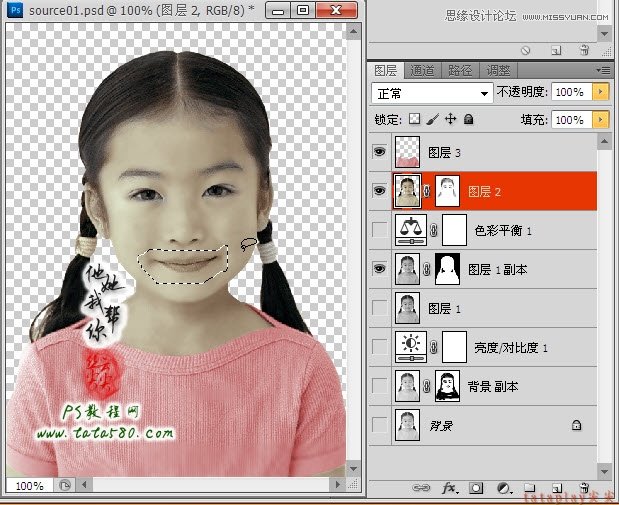This screenshot has width=619, height=505.
Task: Click the mask link icon on 亮度/对比度 1
Action: pyautogui.click(x=434, y=347)
